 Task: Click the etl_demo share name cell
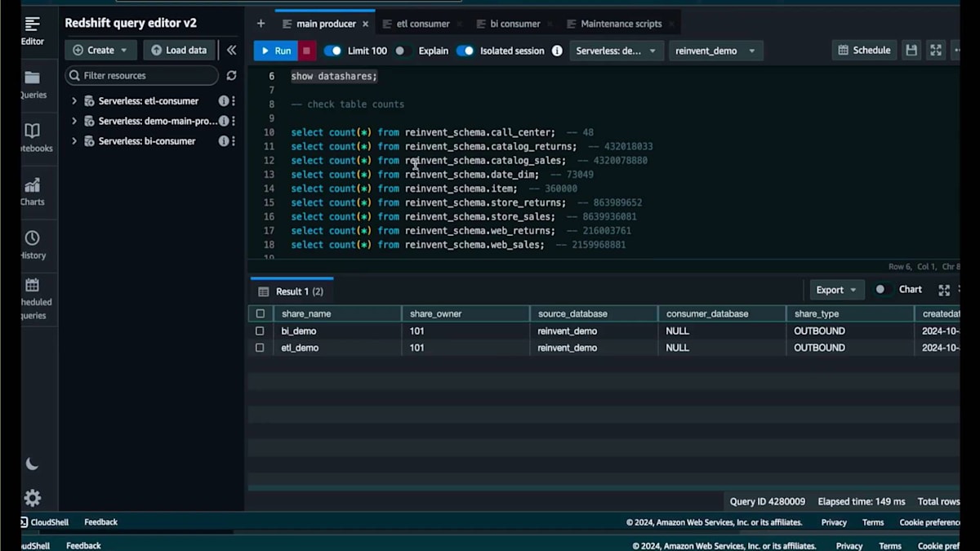point(337,348)
